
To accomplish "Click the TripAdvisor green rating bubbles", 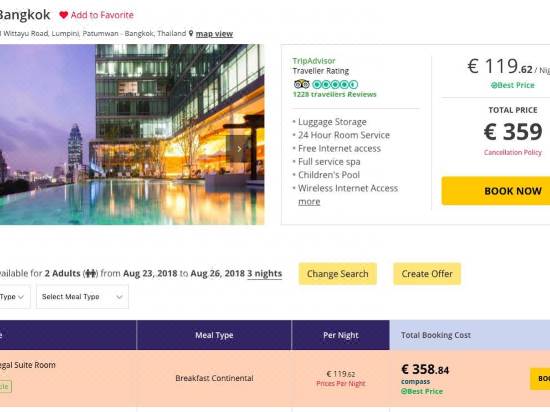I will (335, 84).
